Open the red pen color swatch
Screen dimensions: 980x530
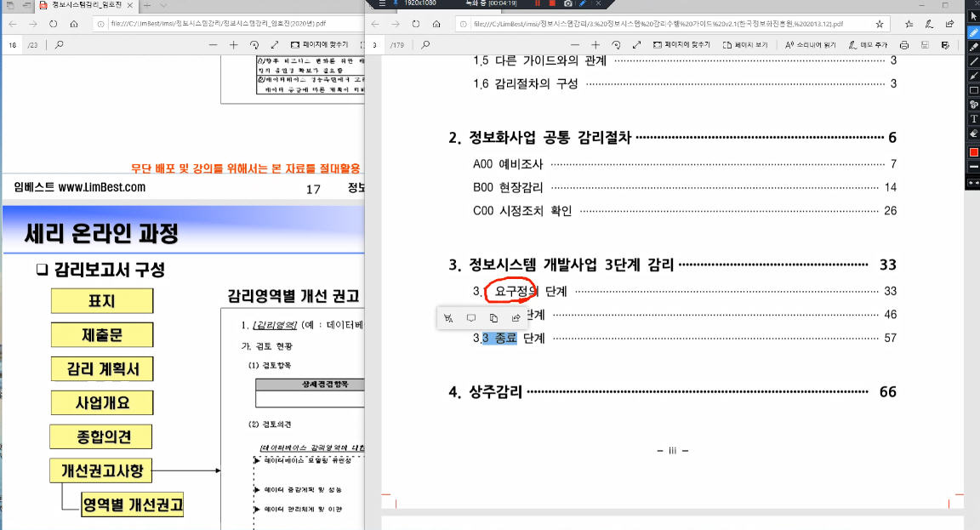[973, 152]
